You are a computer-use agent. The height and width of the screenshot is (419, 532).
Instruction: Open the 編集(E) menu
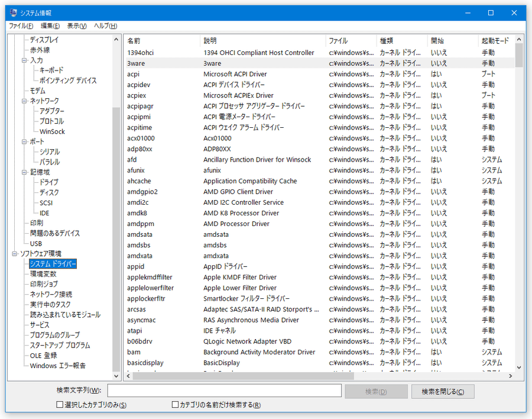50,26
